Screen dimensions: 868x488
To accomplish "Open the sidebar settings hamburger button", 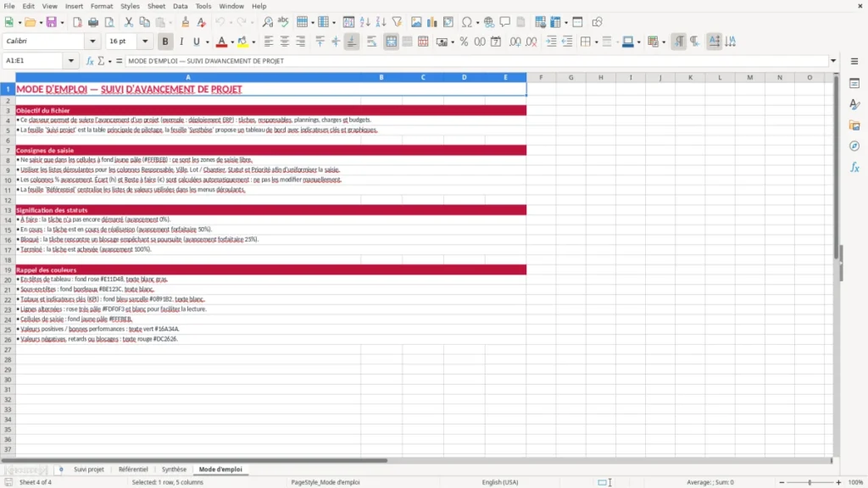I will (x=854, y=61).
